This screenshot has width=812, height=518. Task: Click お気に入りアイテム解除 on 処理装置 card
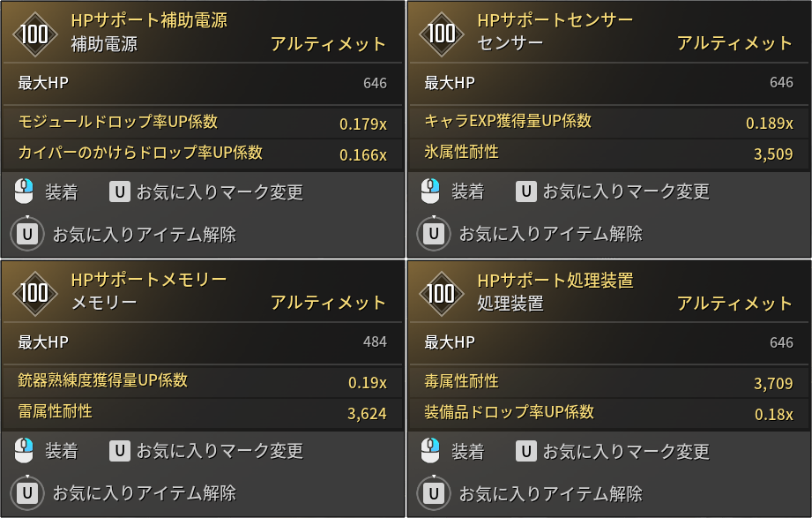click(551, 493)
